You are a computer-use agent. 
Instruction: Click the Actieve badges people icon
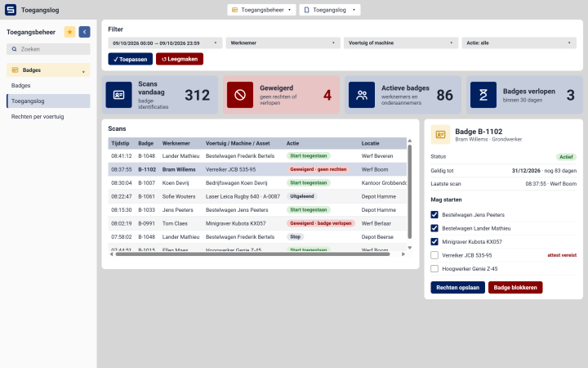point(362,95)
